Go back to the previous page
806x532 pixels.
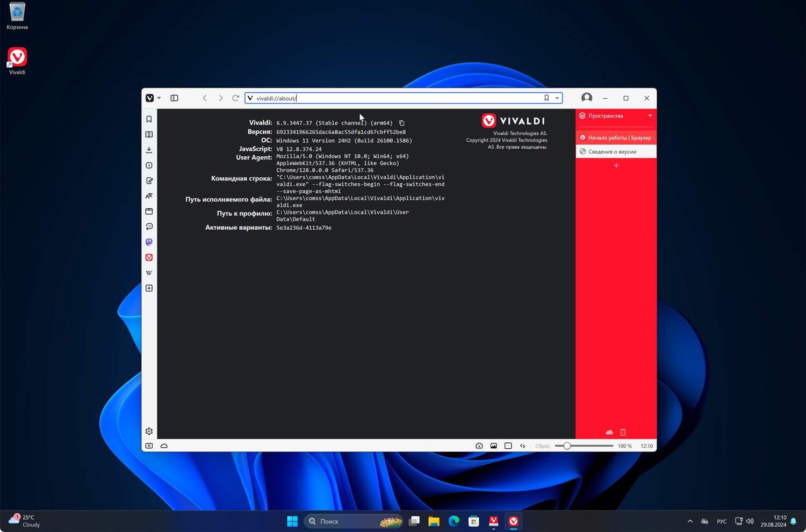[205, 98]
